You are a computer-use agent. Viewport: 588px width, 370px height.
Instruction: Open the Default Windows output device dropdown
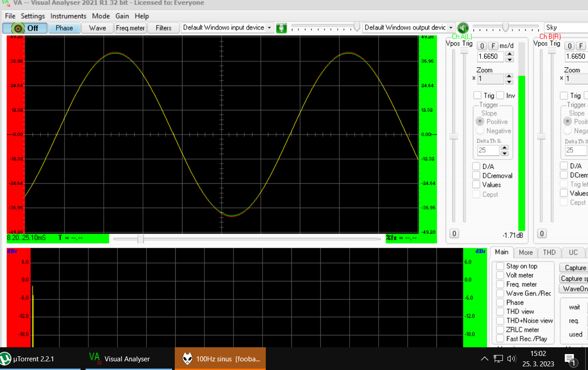(451, 28)
